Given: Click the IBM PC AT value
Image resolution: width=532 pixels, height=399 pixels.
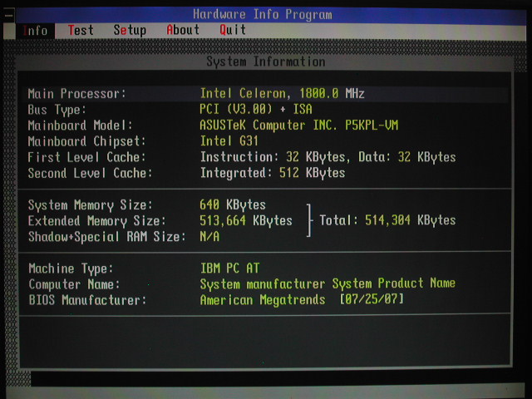Looking at the screenshot, I should pyautogui.click(x=230, y=268).
